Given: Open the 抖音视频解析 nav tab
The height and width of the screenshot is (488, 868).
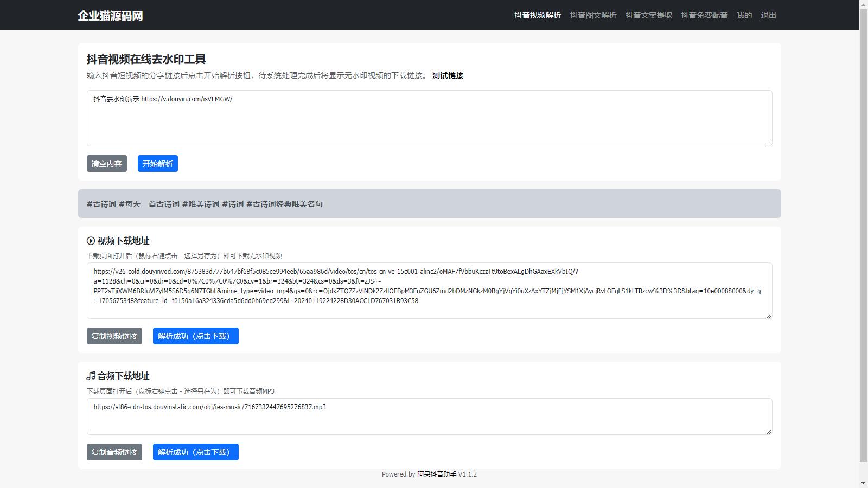Looking at the screenshot, I should pyautogui.click(x=537, y=15).
